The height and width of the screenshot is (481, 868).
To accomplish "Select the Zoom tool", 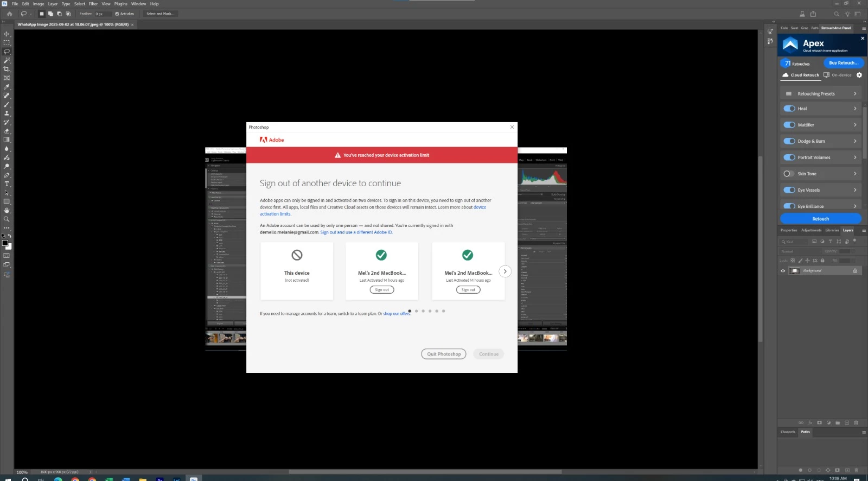I will tap(7, 219).
